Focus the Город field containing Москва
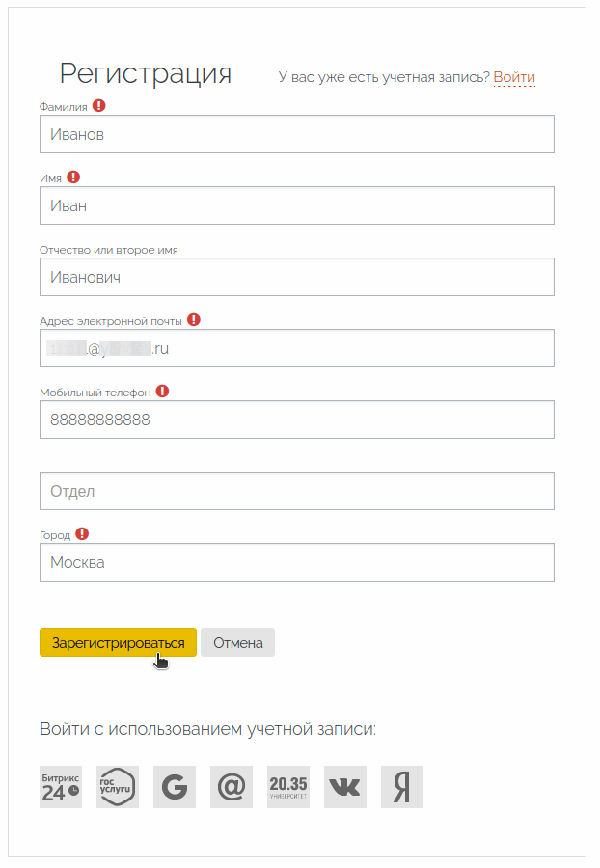 pos(296,562)
